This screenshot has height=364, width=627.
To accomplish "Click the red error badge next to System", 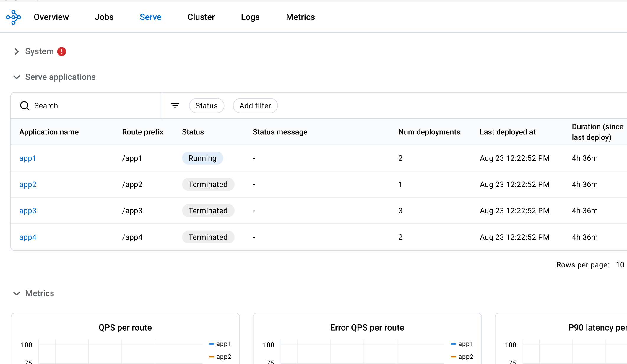I will (61, 51).
